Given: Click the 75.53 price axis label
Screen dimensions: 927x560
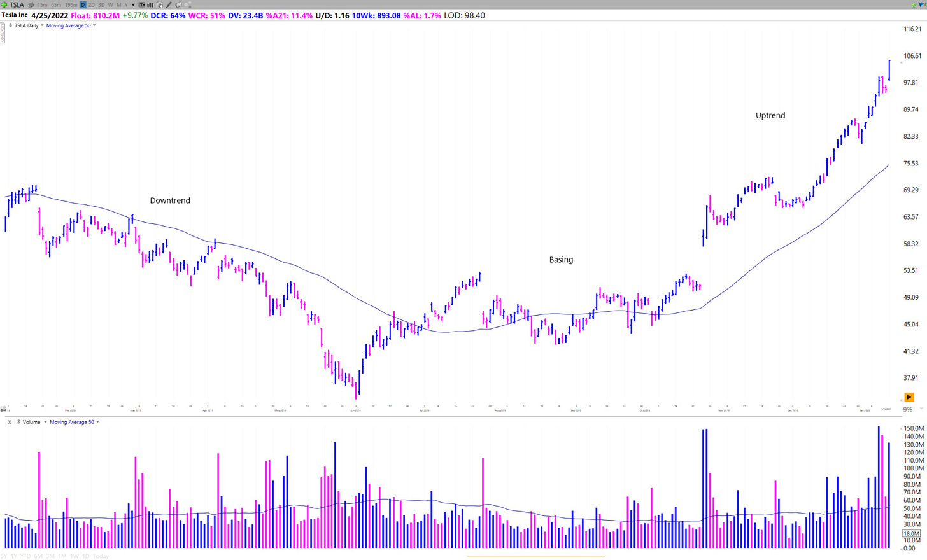Looking at the screenshot, I should [x=911, y=164].
